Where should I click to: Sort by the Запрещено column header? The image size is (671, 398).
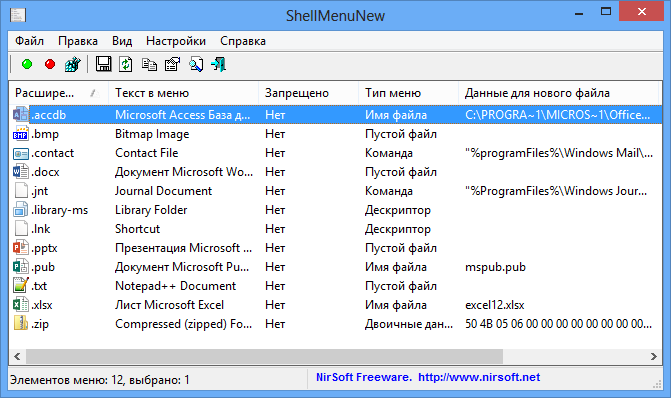[x=309, y=93]
